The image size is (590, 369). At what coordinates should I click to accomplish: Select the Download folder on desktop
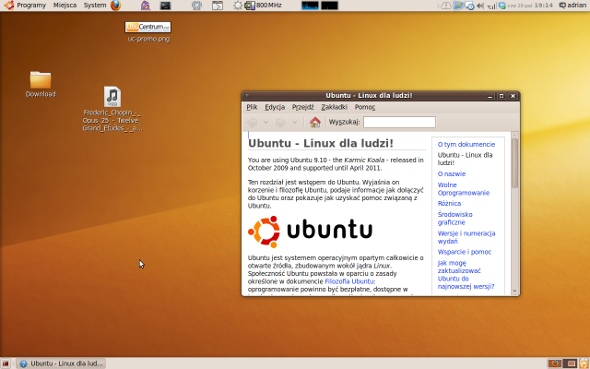[x=40, y=84]
